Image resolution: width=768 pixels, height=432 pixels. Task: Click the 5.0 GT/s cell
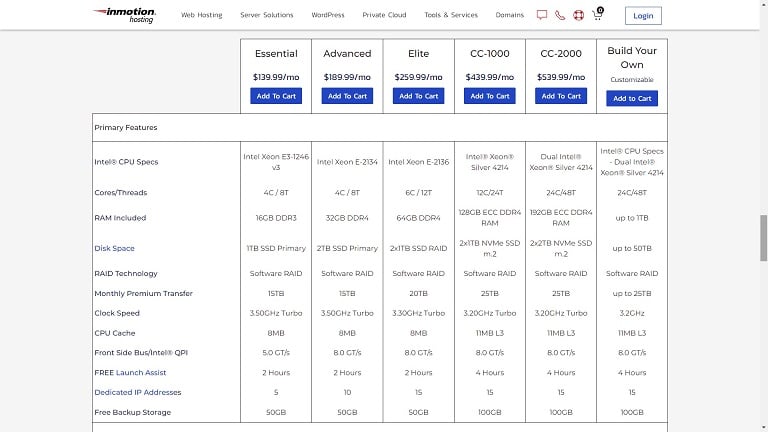pyautogui.click(x=276, y=353)
